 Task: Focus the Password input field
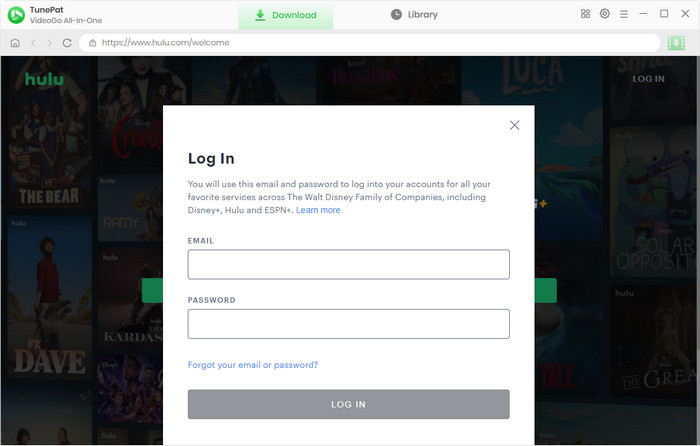pyautogui.click(x=348, y=323)
